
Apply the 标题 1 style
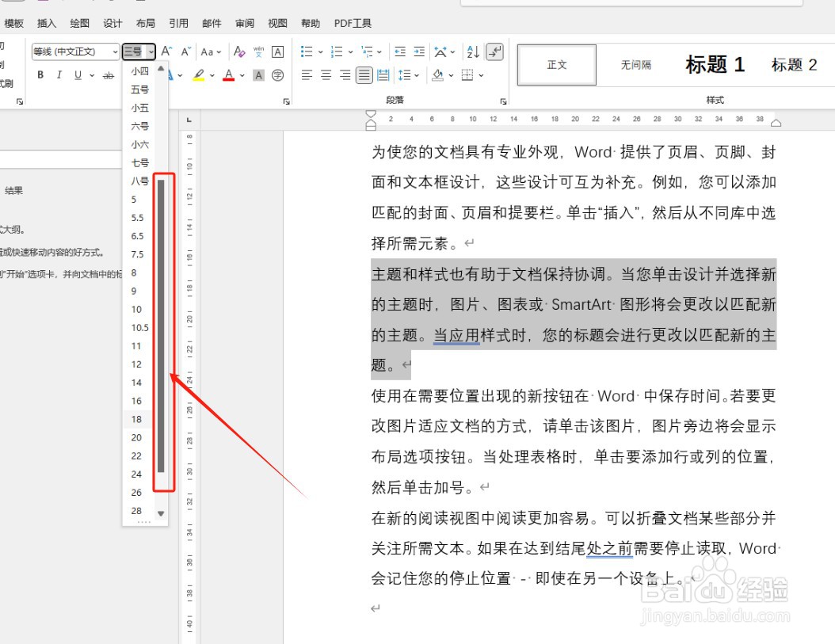714,64
